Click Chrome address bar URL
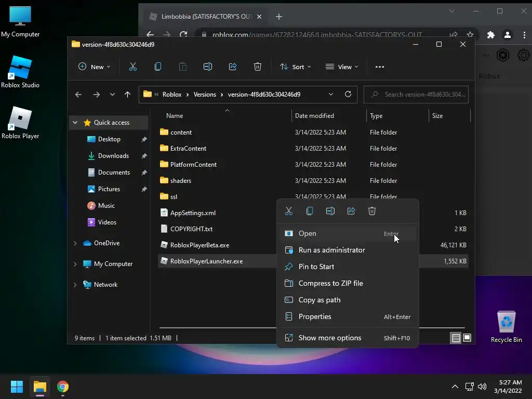The height and width of the screenshot is (399, 532). (x=317, y=35)
